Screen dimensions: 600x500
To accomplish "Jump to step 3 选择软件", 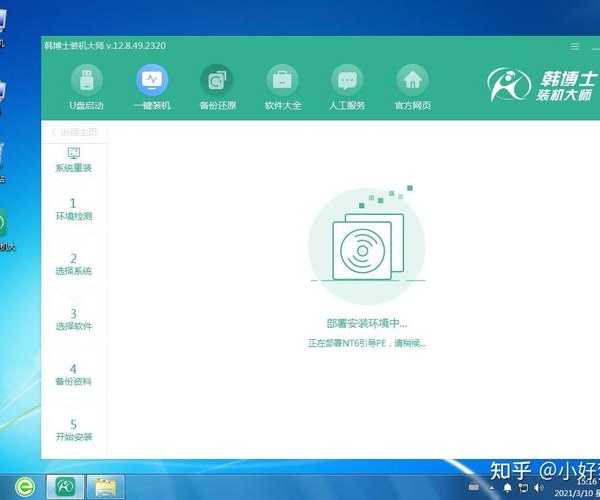I will pos(73,320).
